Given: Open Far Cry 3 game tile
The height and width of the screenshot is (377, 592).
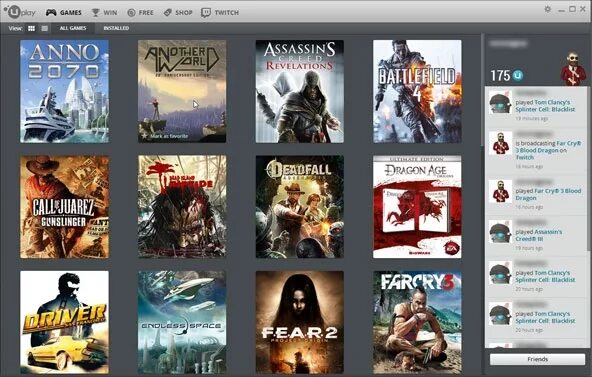Looking at the screenshot, I should [x=417, y=322].
